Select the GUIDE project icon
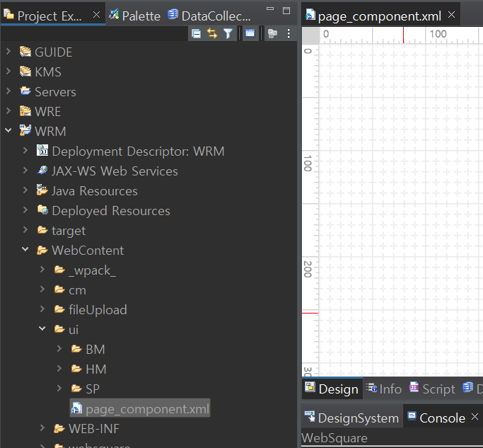 click(x=25, y=52)
